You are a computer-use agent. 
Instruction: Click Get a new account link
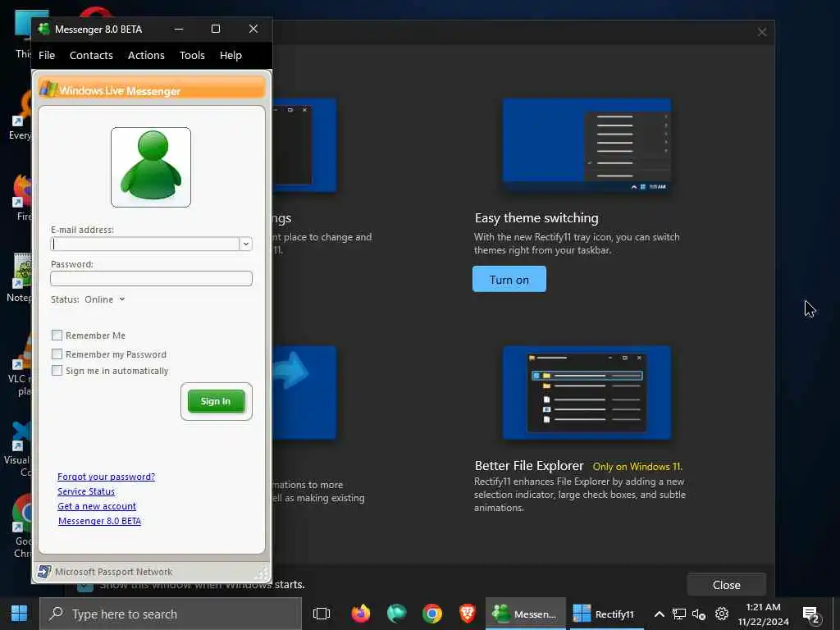click(97, 506)
